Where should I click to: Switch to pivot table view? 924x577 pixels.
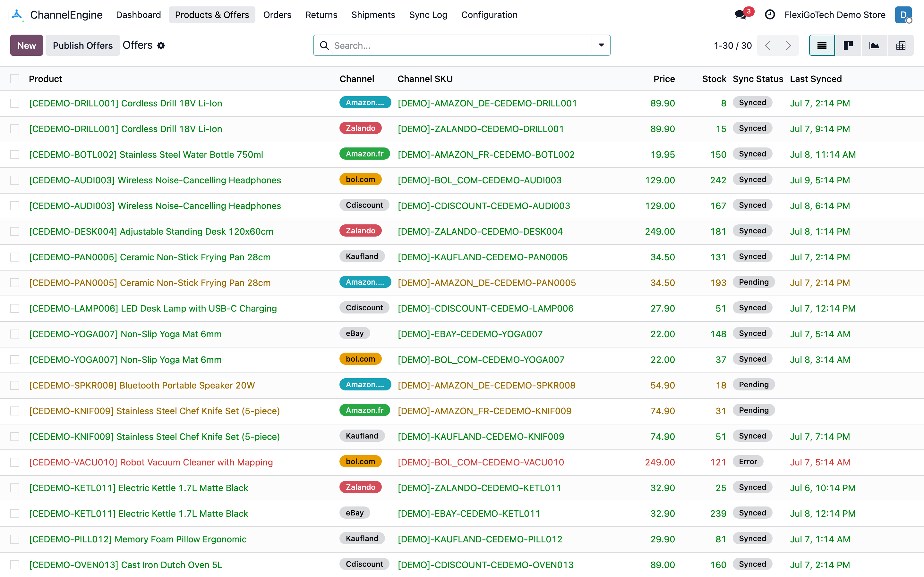click(x=901, y=46)
